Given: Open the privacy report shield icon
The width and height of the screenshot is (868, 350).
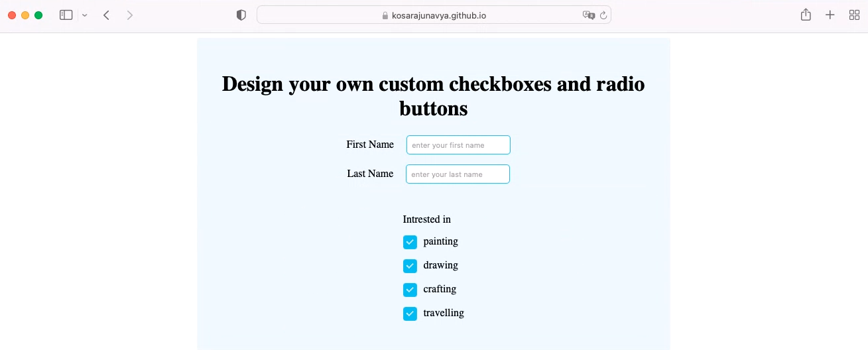Looking at the screenshot, I should tap(241, 15).
